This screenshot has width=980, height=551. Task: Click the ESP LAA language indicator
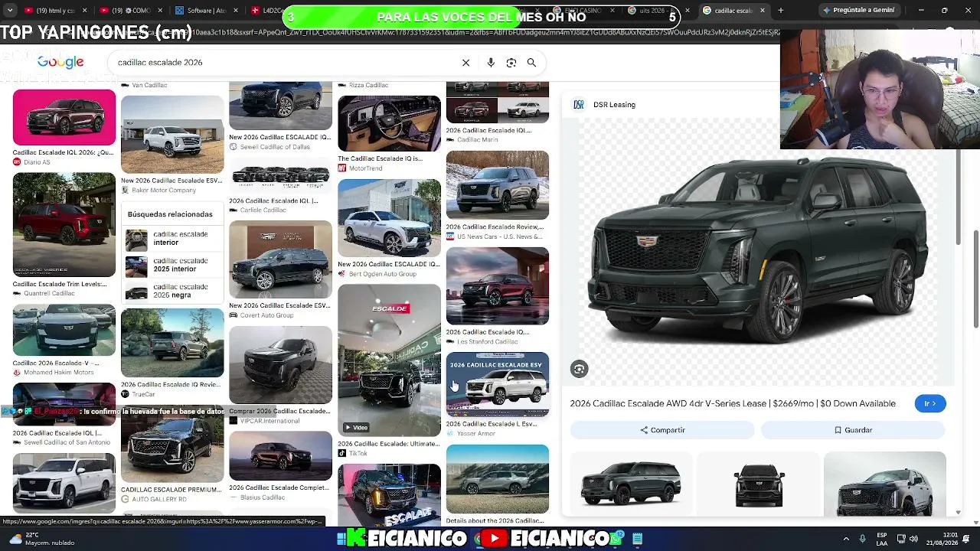[x=883, y=539]
